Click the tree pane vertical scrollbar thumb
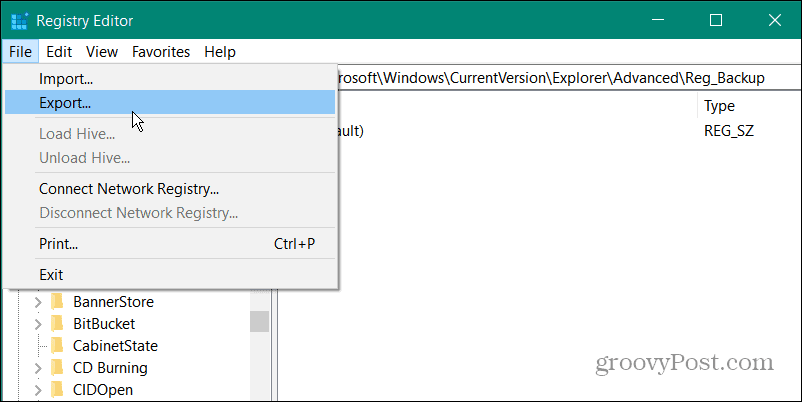This screenshot has width=802, height=402. click(260, 321)
